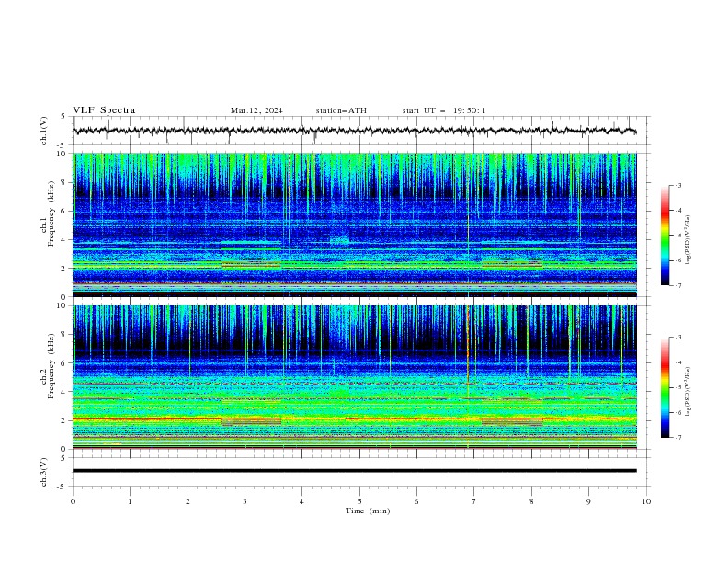Click the 'ch.3(V)' axis label
The image size is (728, 563).
coord(44,472)
